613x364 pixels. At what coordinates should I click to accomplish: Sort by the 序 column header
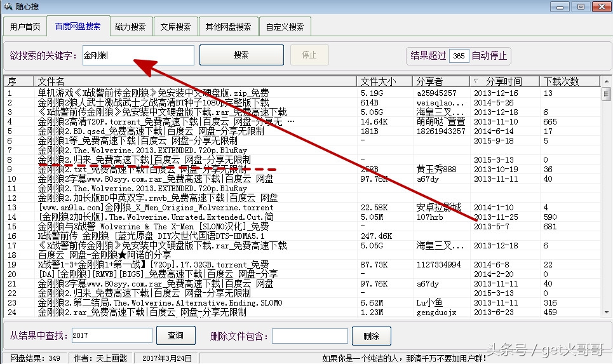click(x=18, y=81)
